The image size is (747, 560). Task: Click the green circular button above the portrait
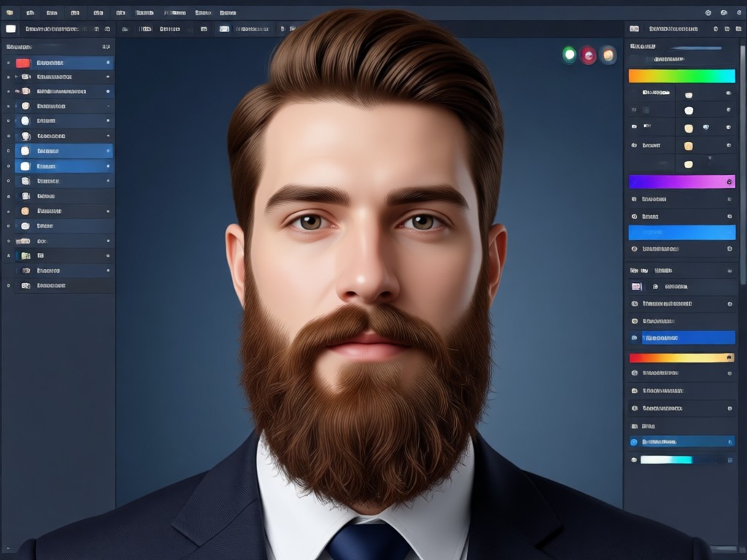(x=569, y=55)
